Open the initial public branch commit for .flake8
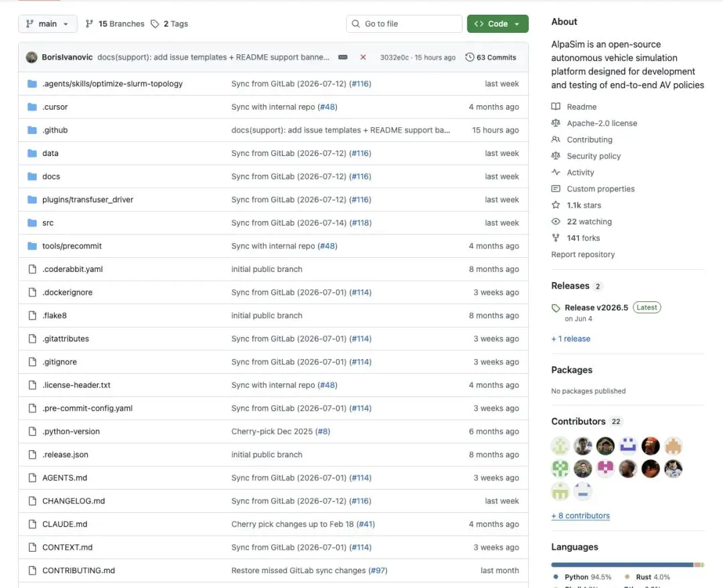The width and height of the screenshot is (723, 588). [x=266, y=315]
